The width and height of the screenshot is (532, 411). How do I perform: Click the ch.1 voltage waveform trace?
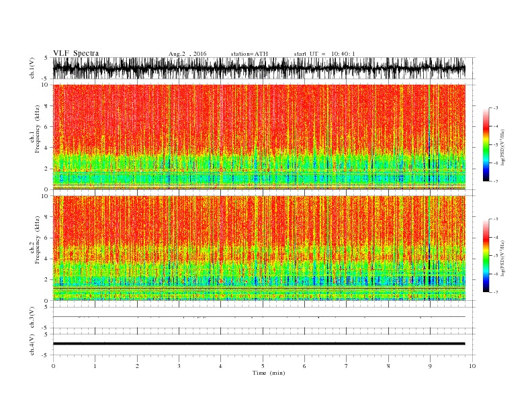(x=259, y=68)
